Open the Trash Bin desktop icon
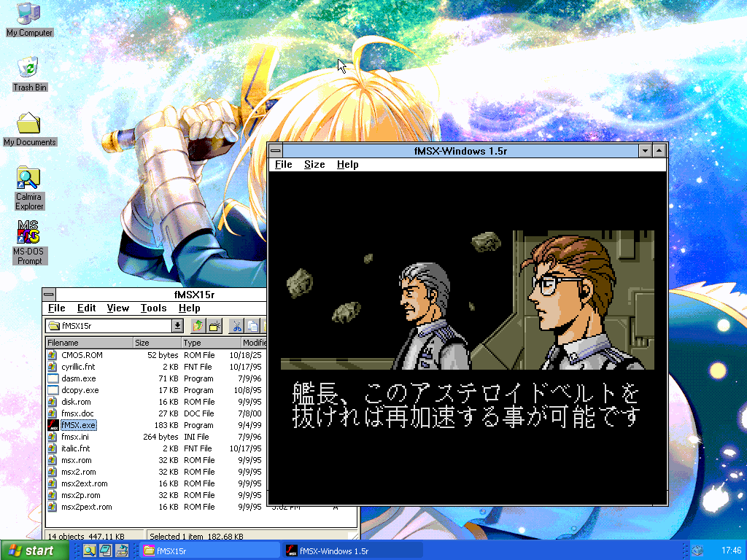 coord(29,74)
